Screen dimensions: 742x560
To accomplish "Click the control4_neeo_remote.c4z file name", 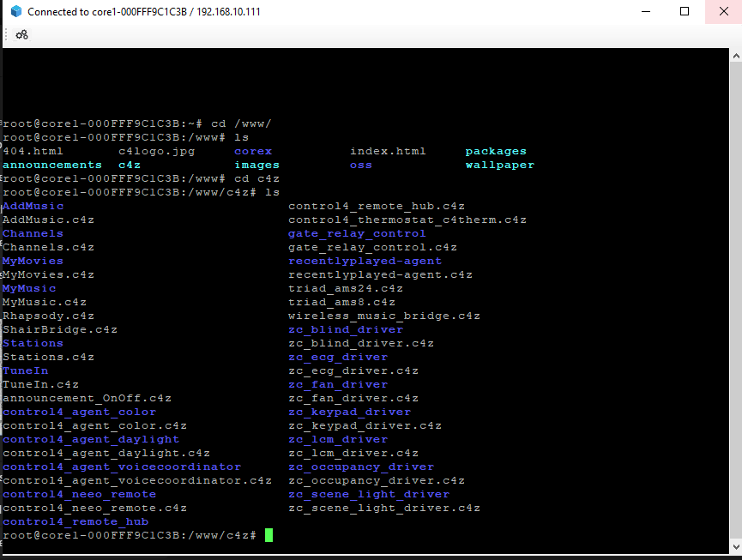I will click(94, 508).
